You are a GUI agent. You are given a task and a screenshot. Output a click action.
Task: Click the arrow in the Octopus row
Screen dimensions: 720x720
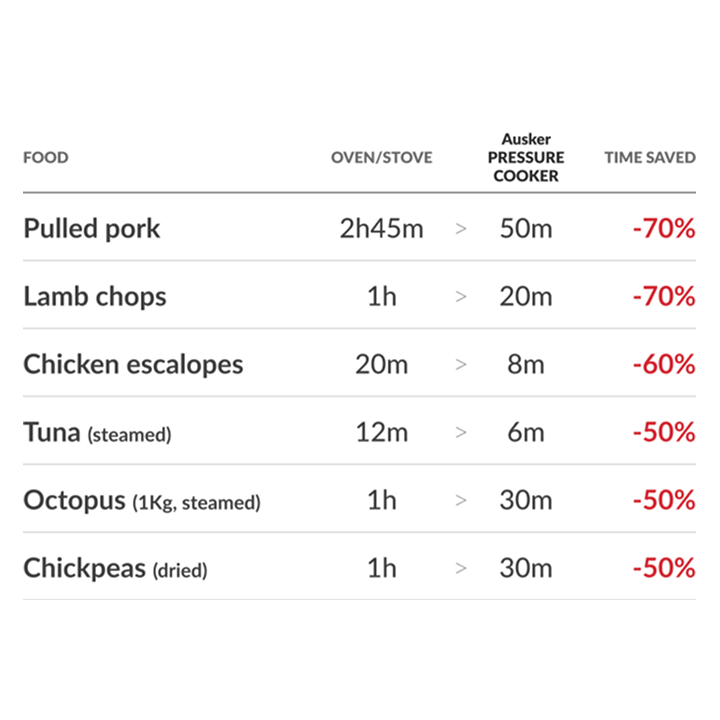(x=461, y=501)
